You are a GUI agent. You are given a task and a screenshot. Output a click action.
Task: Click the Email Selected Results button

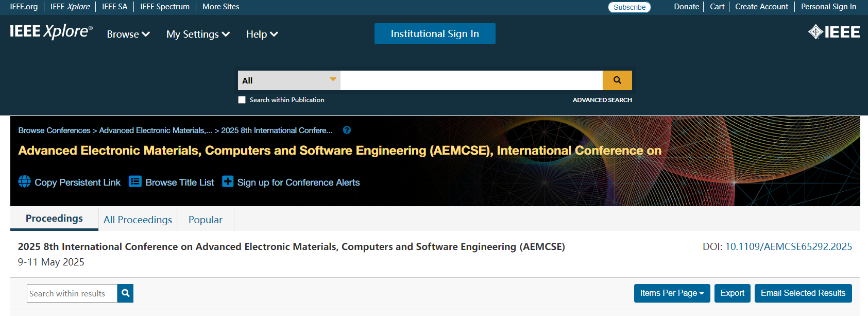tap(803, 293)
